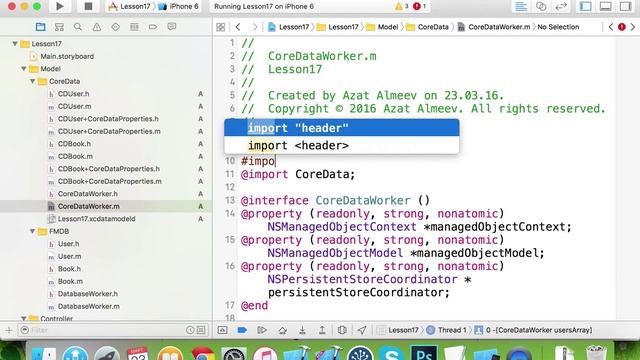
Task: Click the Model folder in jump bar
Action: coord(382,27)
